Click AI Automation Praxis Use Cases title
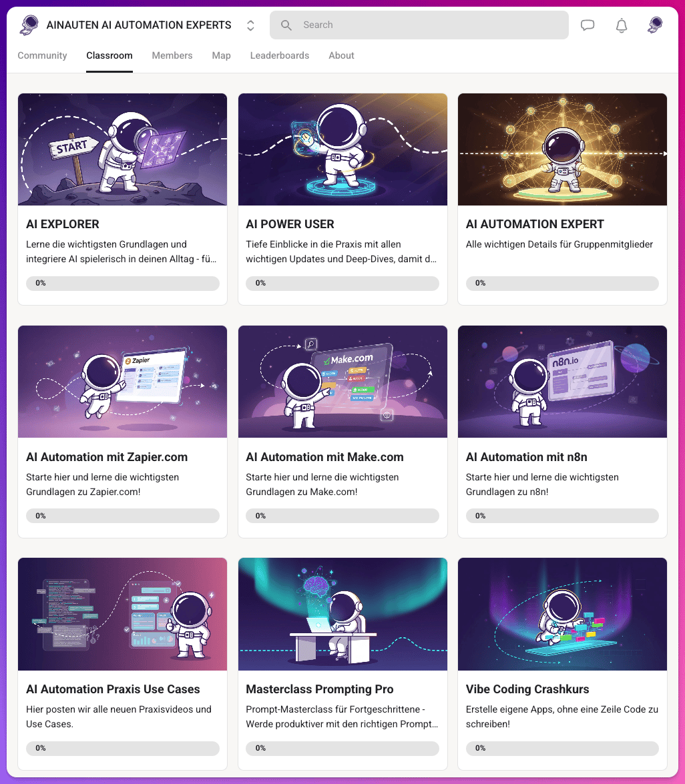 [113, 689]
